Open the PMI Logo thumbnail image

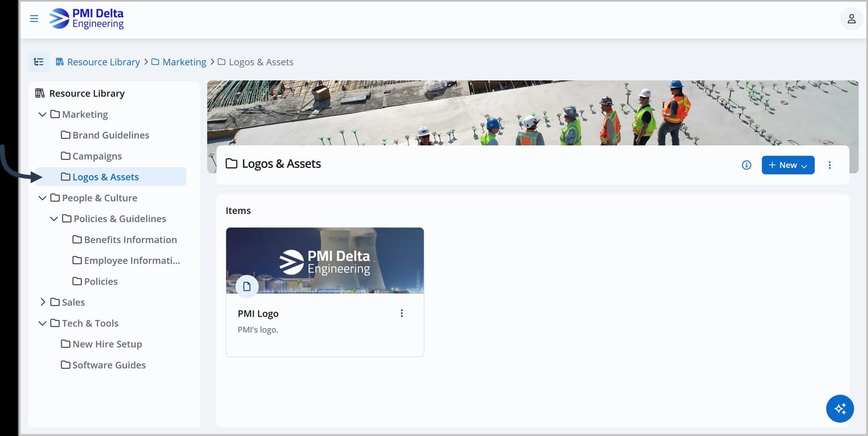pyautogui.click(x=325, y=260)
